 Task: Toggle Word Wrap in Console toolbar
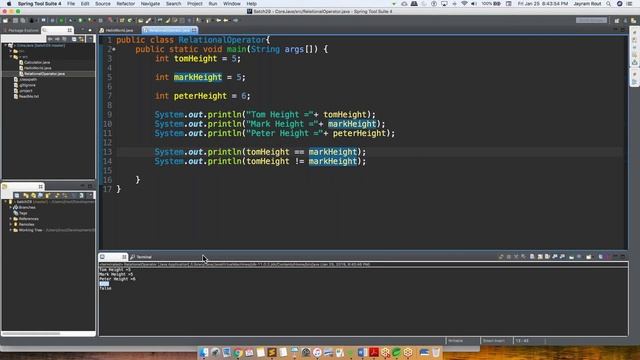(547, 257)
